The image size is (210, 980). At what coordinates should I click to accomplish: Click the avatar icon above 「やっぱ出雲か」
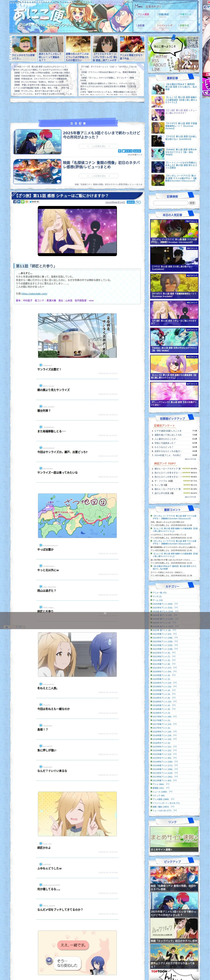coord(40,545)
